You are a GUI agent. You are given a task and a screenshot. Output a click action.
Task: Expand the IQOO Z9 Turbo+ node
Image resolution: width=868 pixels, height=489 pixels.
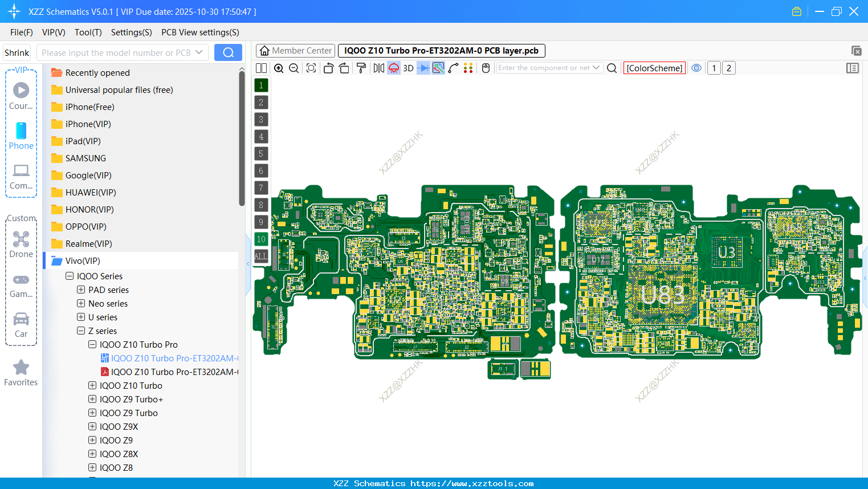pos(92,399)
